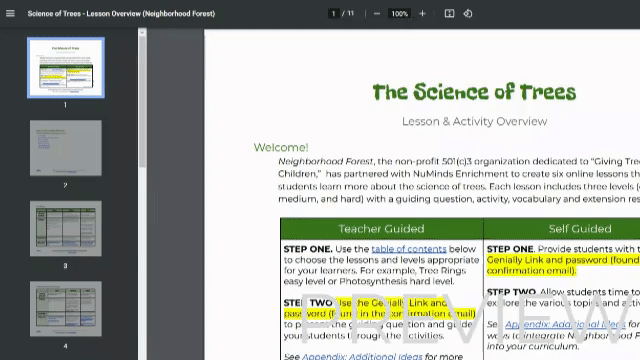
Task: Open page 1 thumbnail
Action: (66, 68)
